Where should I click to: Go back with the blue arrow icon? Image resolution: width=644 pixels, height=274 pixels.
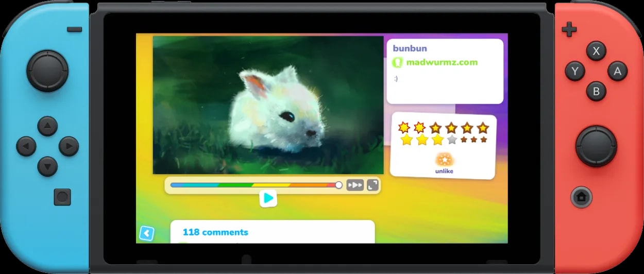[x=146, y=233]
